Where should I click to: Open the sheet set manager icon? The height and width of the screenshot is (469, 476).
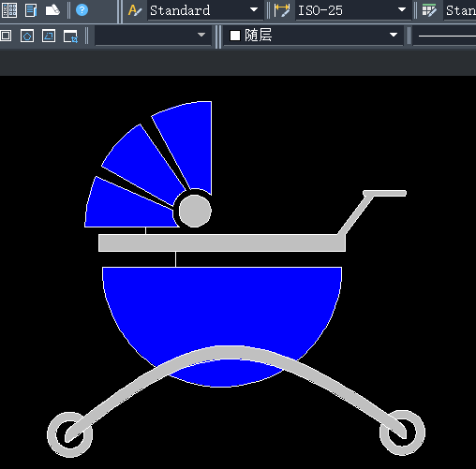pyautogui.click(x=31, y=10)
